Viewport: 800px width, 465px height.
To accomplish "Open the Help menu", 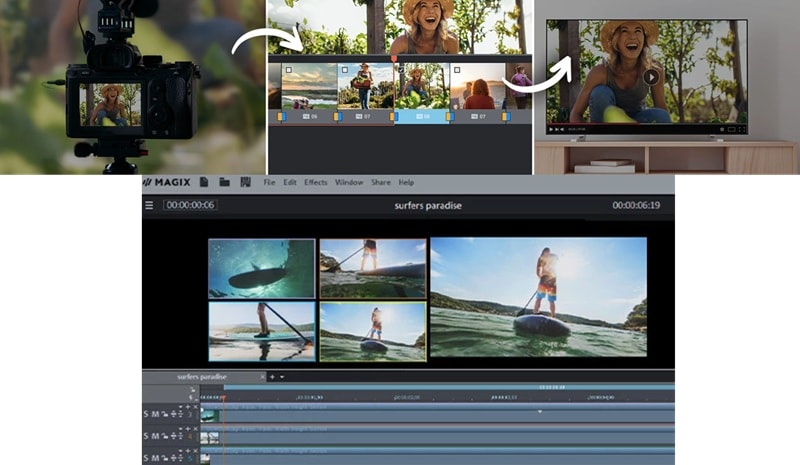I will pos(406,182).
